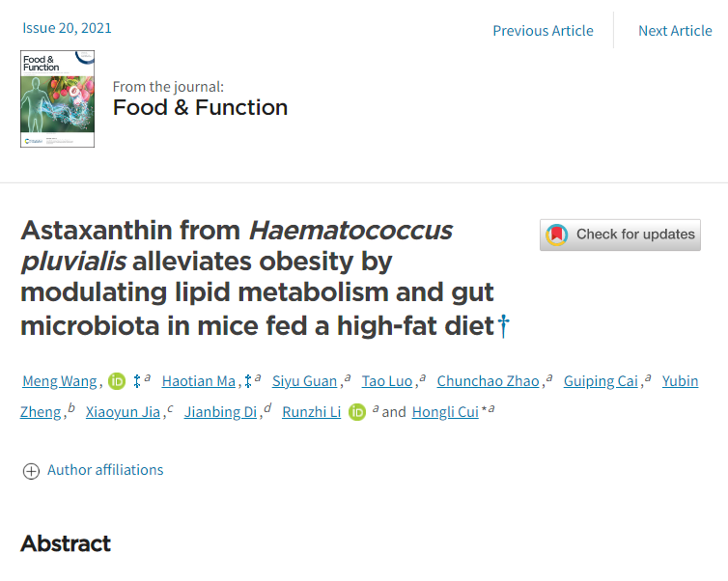728x581 pixels.
Task: Click Runzhi Li's ORCID iD icon
Action: [357, 412]
